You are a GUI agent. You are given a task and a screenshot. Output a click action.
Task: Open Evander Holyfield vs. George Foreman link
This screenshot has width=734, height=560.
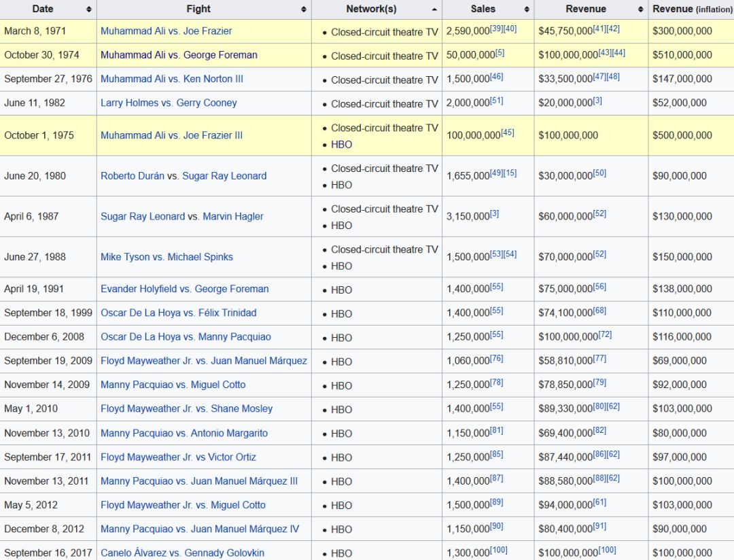(184, 289)
